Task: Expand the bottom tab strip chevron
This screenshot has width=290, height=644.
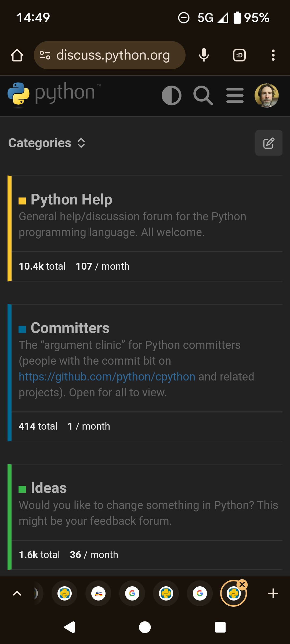Action: (17, 594)
